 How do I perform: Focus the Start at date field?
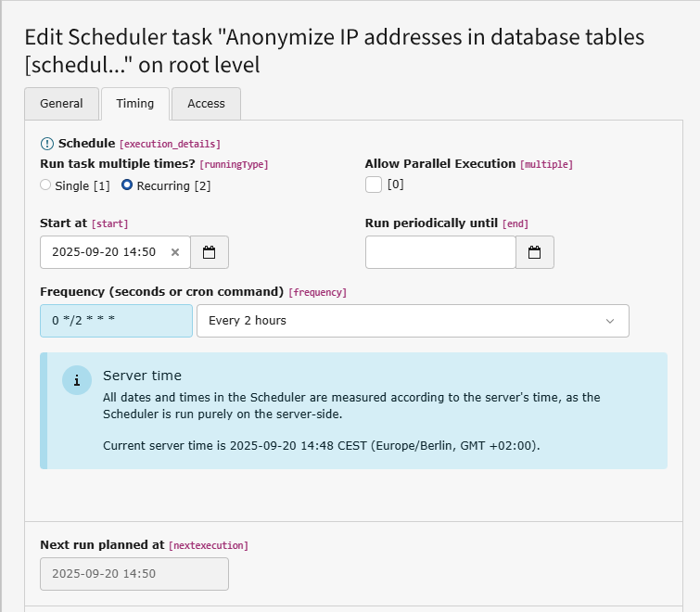[104, 252]
